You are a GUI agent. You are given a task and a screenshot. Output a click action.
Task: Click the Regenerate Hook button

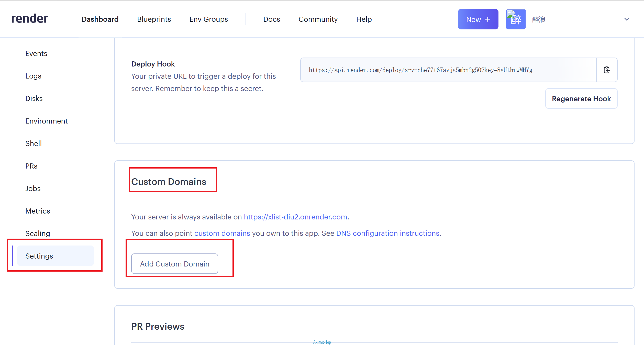coord(581,98)
